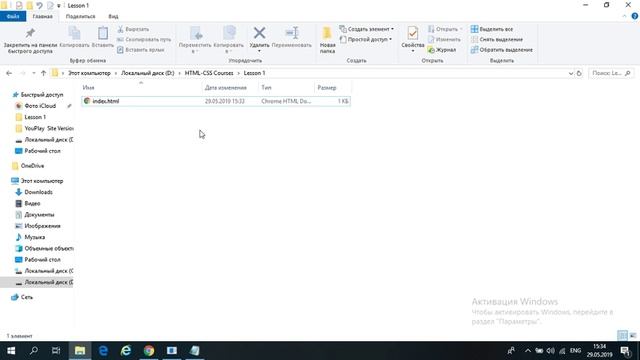Go up one folder level arrow

tap(43, 73)
